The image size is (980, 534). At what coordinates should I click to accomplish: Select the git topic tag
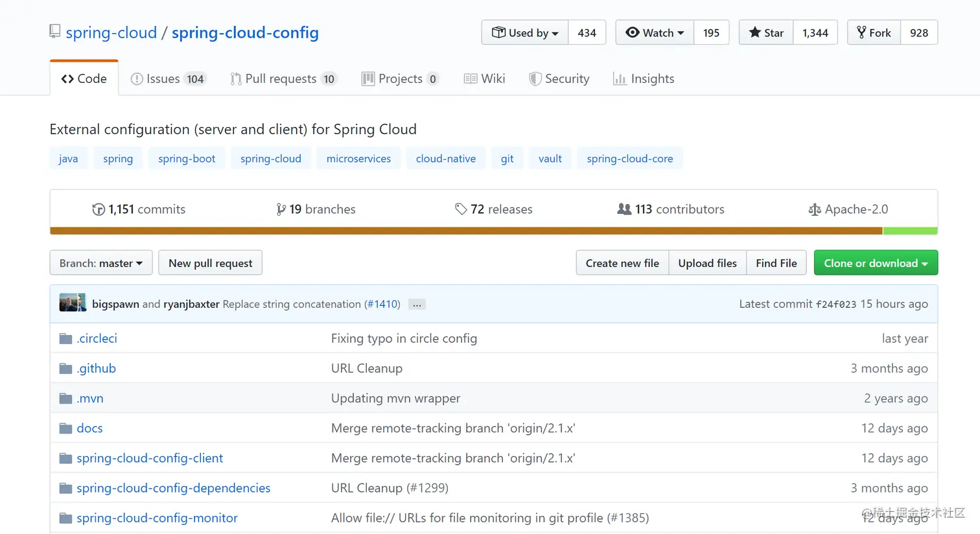click(x=507, y=159)
